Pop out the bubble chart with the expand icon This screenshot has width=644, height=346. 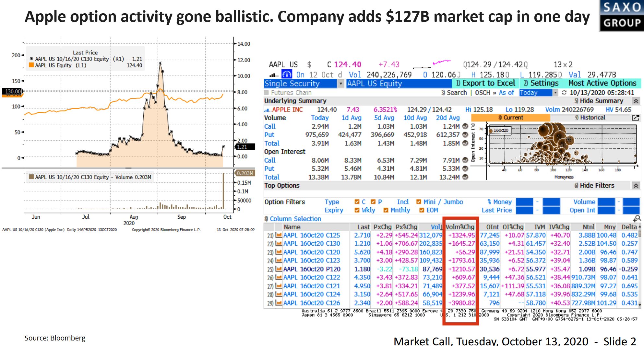point(636,118)
